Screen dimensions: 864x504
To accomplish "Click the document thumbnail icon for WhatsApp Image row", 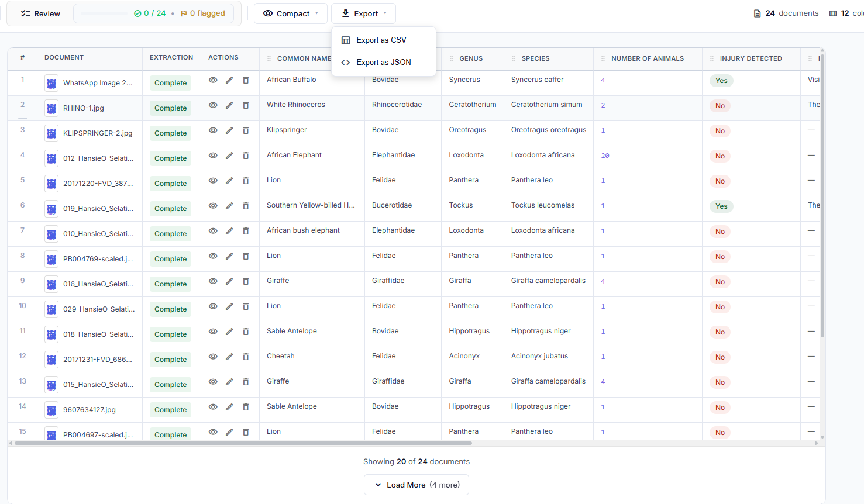I will coord(51,83).
